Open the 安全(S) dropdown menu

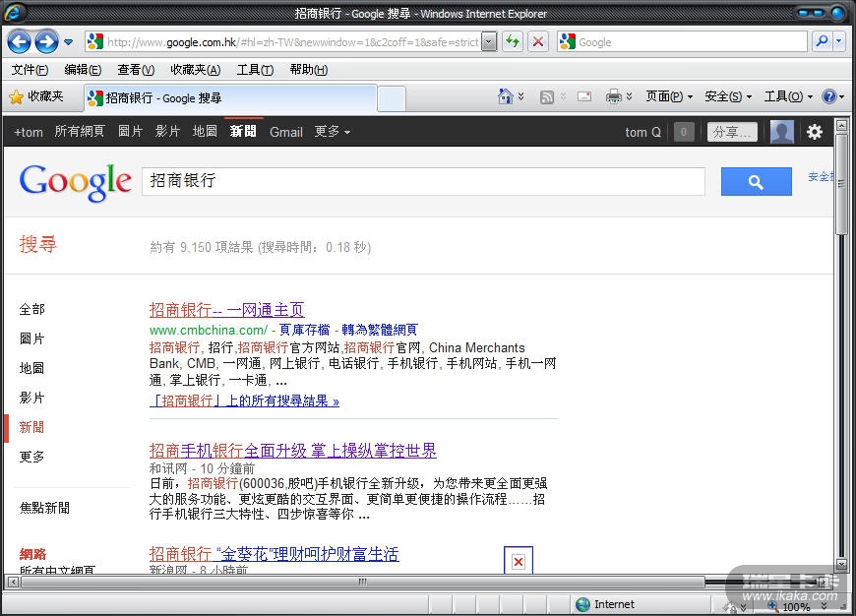pos(728,96)
